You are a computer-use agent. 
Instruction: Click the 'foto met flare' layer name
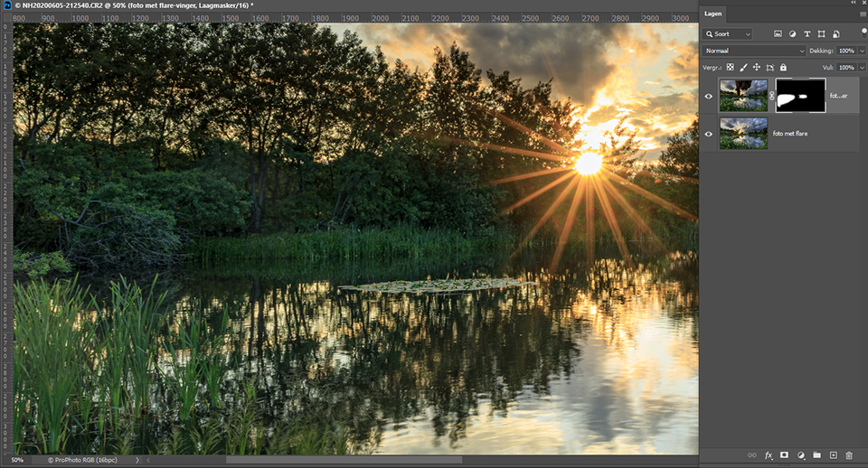coord(790,134)
